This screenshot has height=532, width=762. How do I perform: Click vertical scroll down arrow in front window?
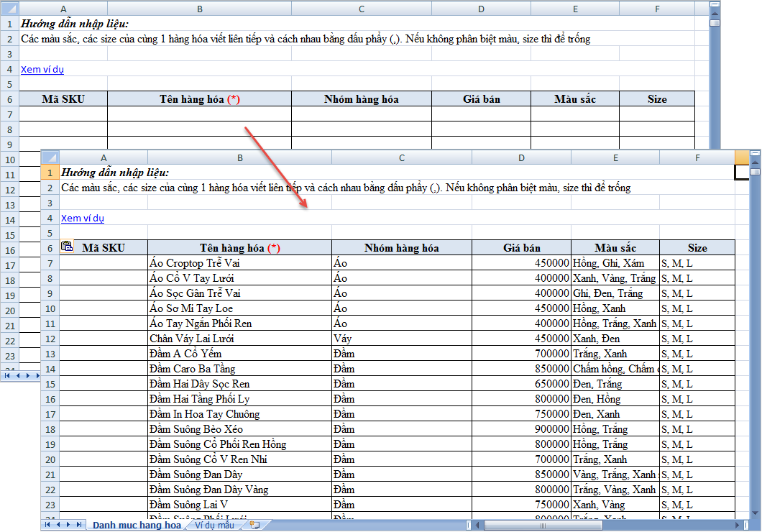755,513
